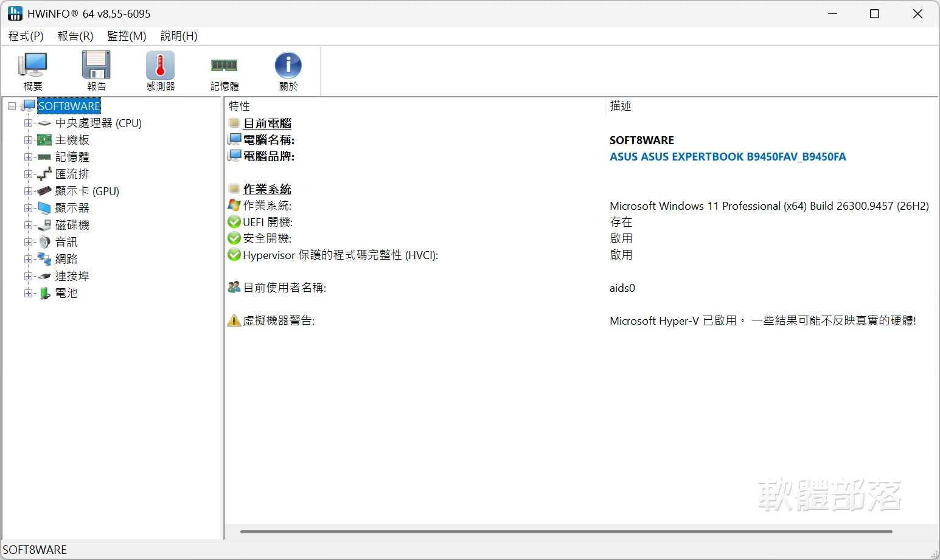
Task: Select the 網路 tree item label
Action: [66, 260]
